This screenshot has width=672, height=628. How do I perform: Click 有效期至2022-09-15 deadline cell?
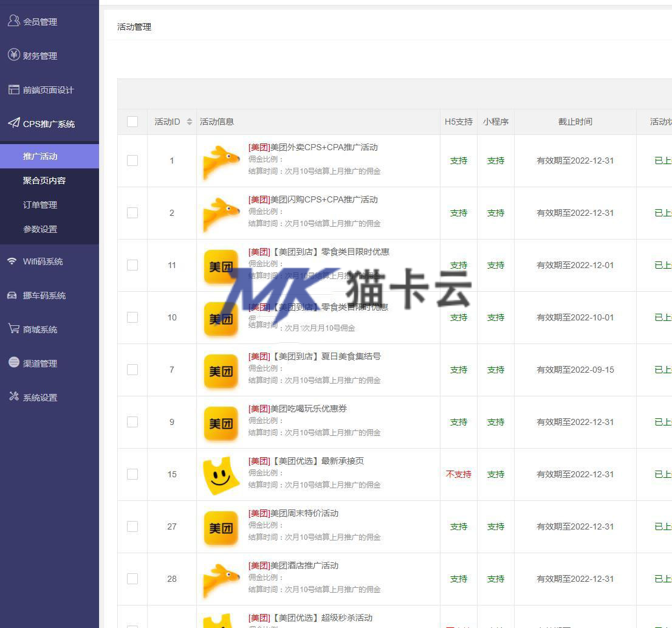(x=575, y=370)
